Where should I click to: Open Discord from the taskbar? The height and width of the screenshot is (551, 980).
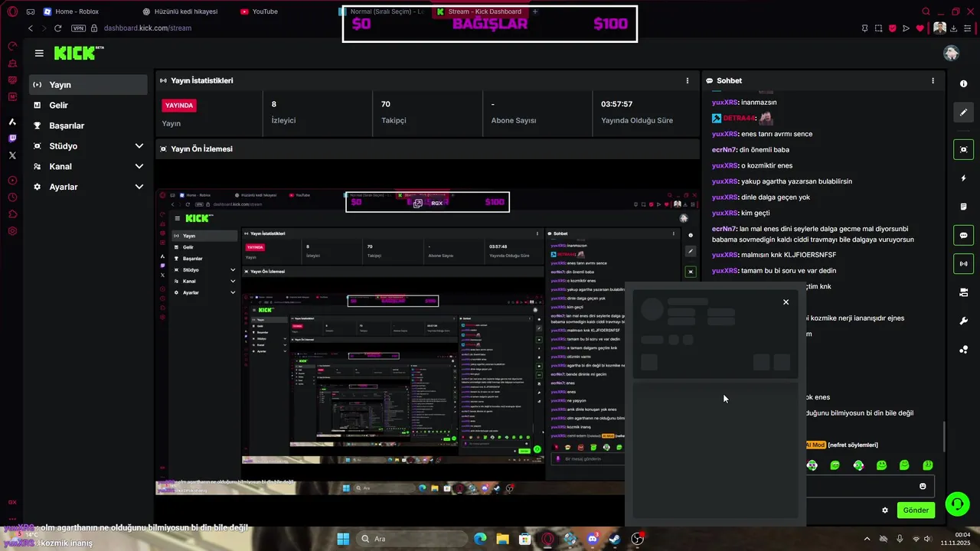593,539
